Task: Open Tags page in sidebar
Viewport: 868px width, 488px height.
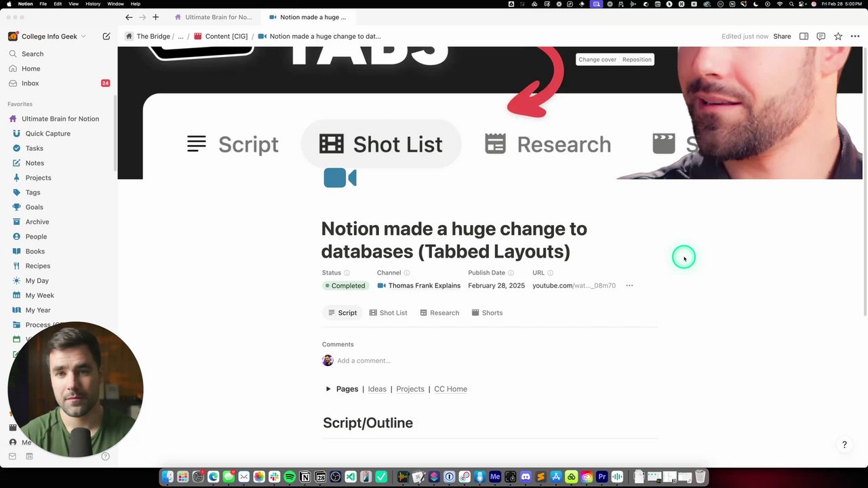Action: (33, 192)
